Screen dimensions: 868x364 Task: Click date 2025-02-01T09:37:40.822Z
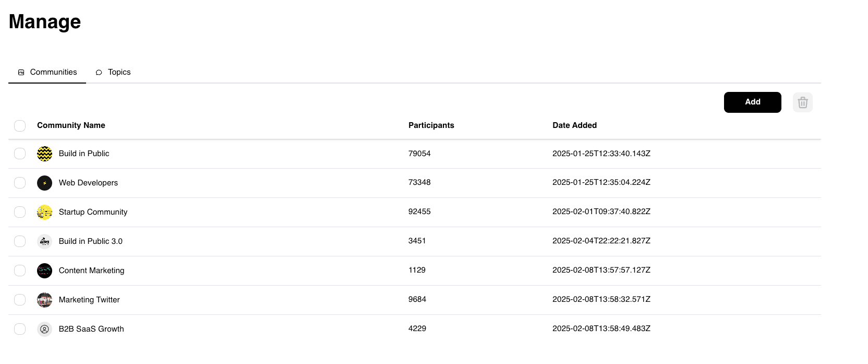click(601, 212)
